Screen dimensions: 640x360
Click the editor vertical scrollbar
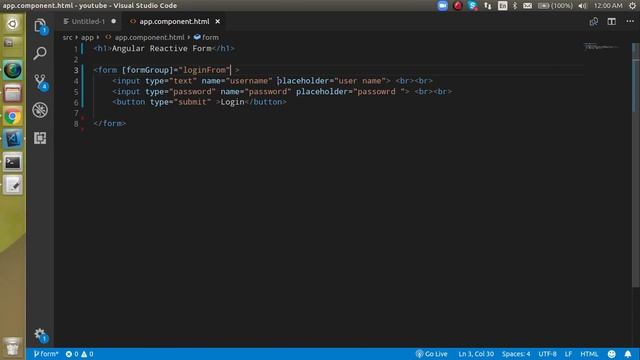(x=636, y=165)
